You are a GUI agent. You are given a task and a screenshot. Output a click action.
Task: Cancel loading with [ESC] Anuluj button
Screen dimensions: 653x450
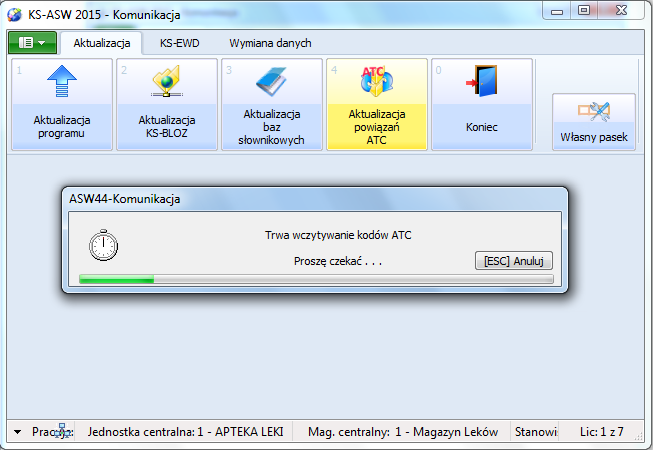(x=514, y=261)
